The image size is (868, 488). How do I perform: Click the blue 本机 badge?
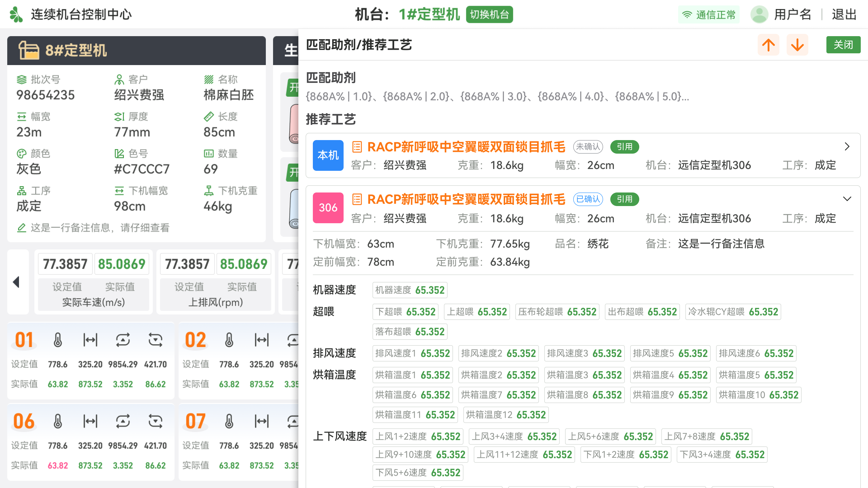[x=328, y=155]
